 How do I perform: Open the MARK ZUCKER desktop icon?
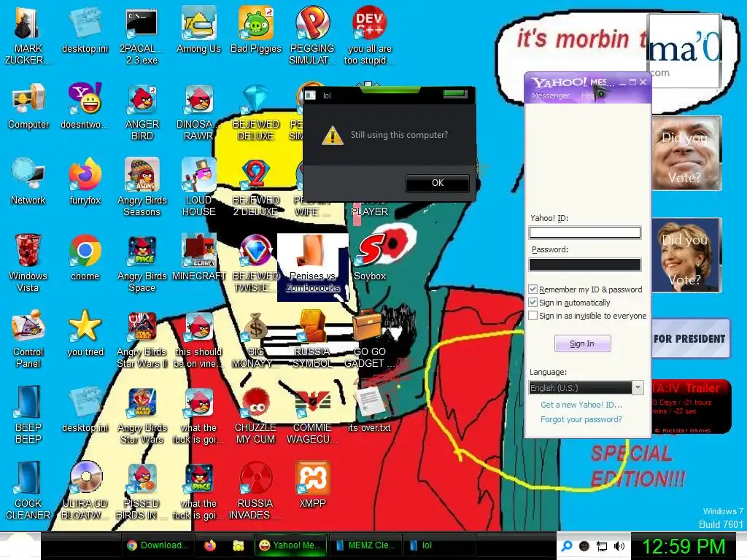[x=28, y=36]
